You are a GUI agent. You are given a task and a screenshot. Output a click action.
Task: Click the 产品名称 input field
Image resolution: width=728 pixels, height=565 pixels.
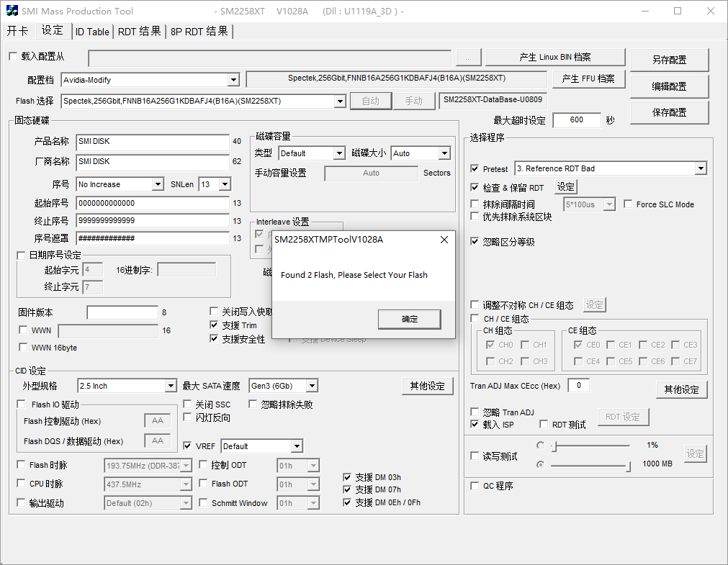[153, 142]
